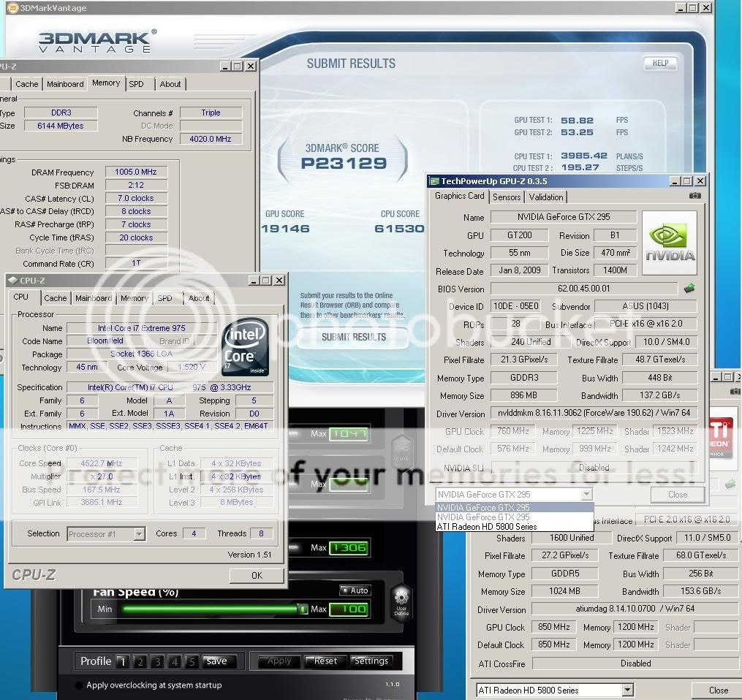Click OK in the CPU-Z window
Screen dimensions: 742x700
tap(257, 575)
